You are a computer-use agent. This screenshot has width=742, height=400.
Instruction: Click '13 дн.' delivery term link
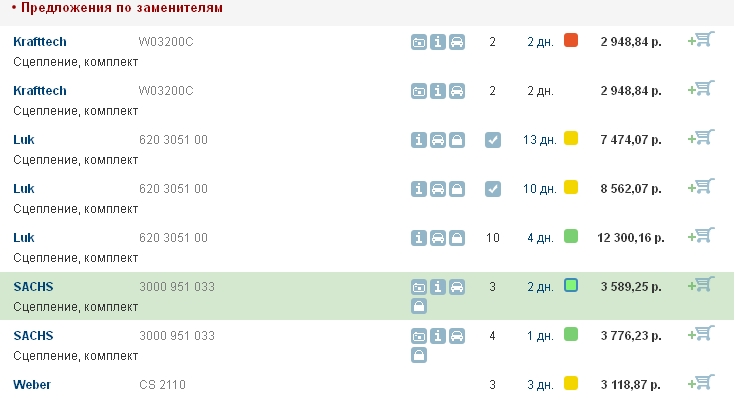539,139
